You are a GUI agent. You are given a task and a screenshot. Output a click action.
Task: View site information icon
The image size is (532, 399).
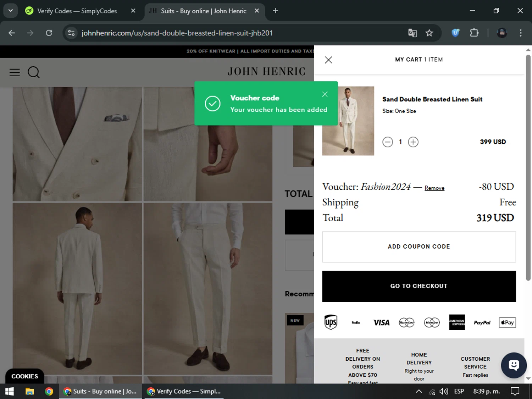coord(71,33)
